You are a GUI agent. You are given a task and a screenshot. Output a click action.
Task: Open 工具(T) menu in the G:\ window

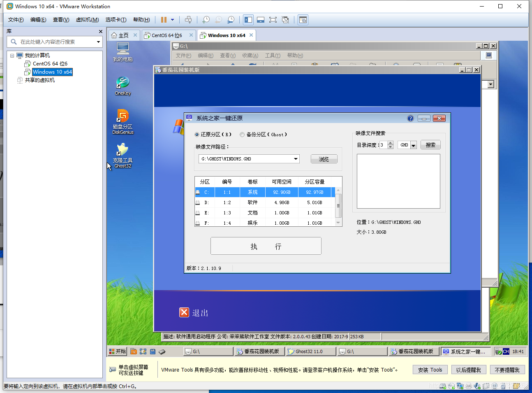click(x=273, y=56)
